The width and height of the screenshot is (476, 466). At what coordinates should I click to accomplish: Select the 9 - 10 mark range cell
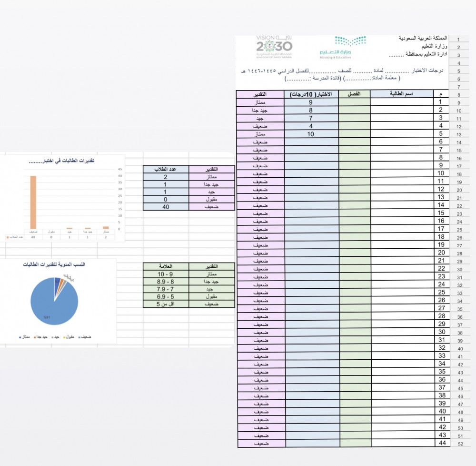click(166, 274)
